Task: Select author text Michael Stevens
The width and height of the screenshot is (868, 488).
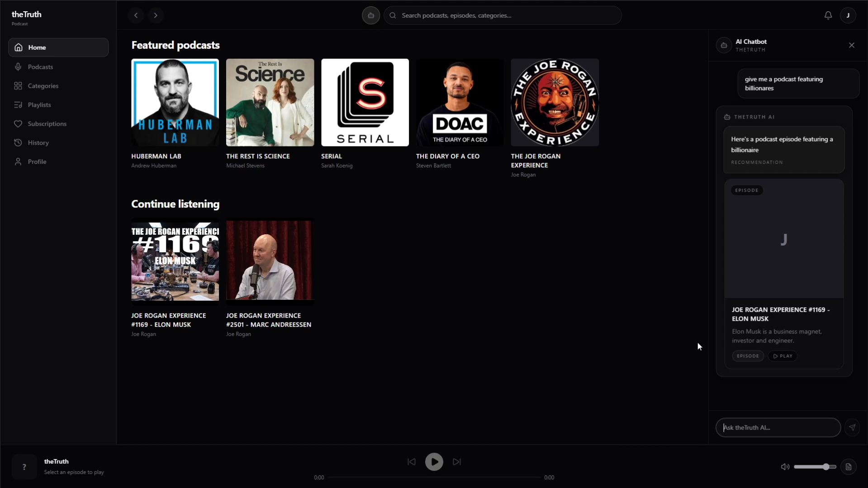Action: [x=245, y=166]
